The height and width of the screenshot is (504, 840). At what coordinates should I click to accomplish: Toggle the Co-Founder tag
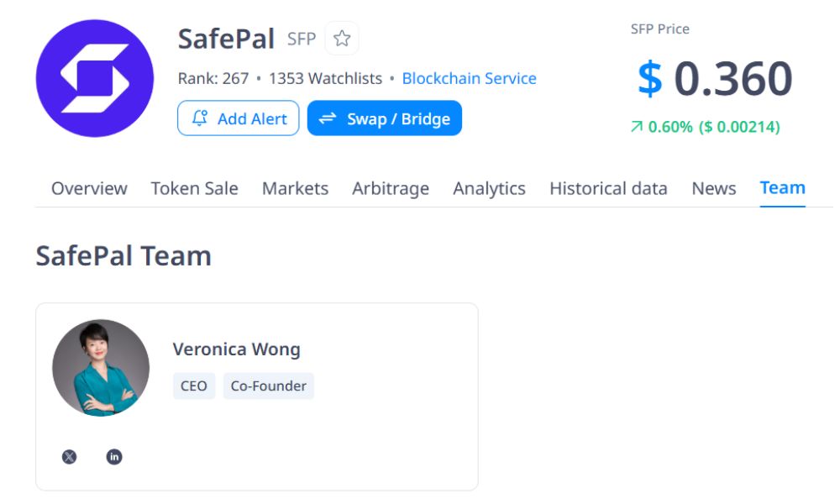(269, 386)
